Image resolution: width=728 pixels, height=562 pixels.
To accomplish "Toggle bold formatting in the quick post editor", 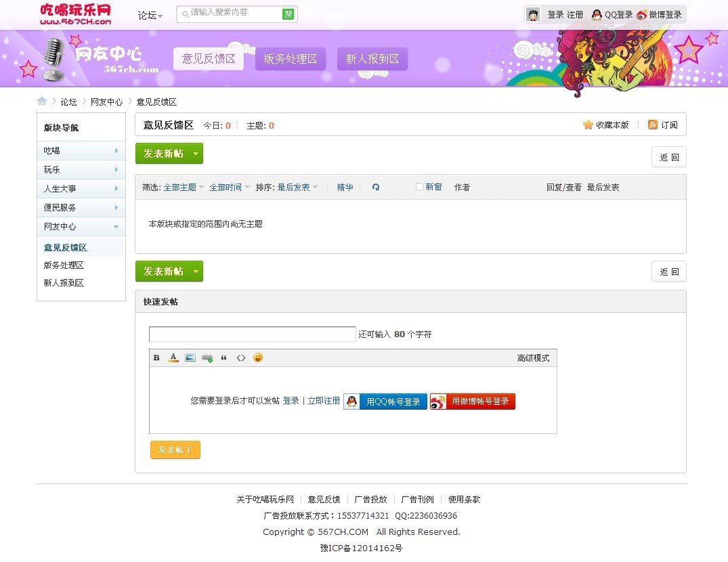I will click(156, 358).
